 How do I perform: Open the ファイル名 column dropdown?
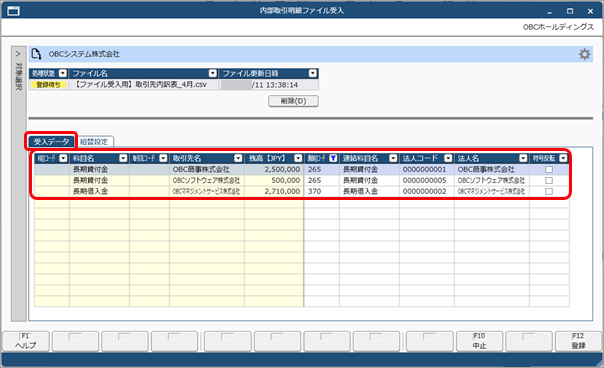coord(213,73)
